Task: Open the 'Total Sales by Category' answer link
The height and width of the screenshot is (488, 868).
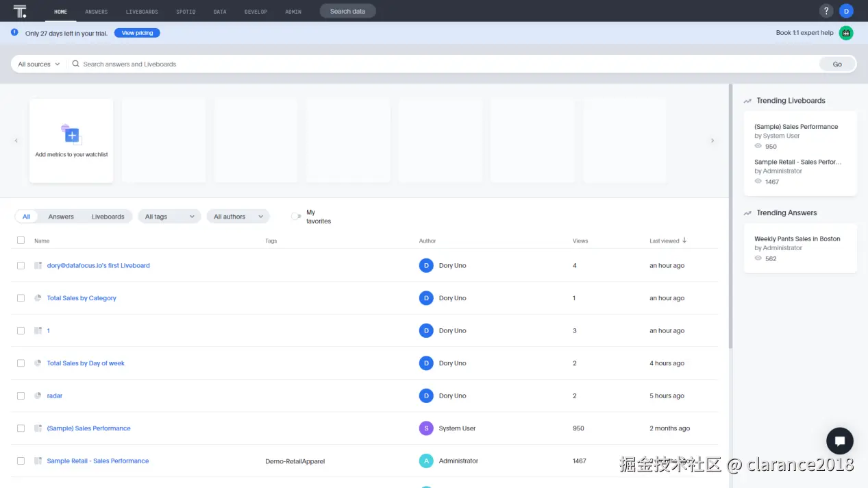Action: point(82,297)
